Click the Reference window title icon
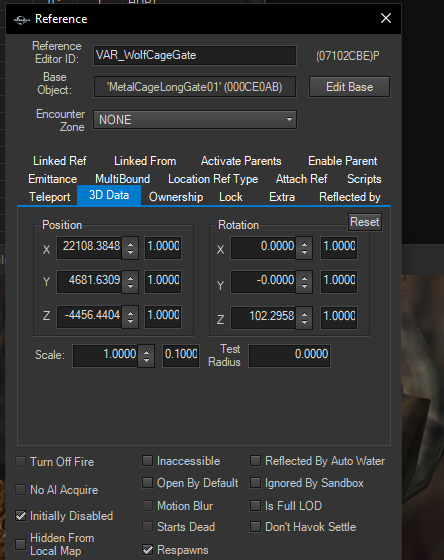444x560 pixels. [21, 20]
